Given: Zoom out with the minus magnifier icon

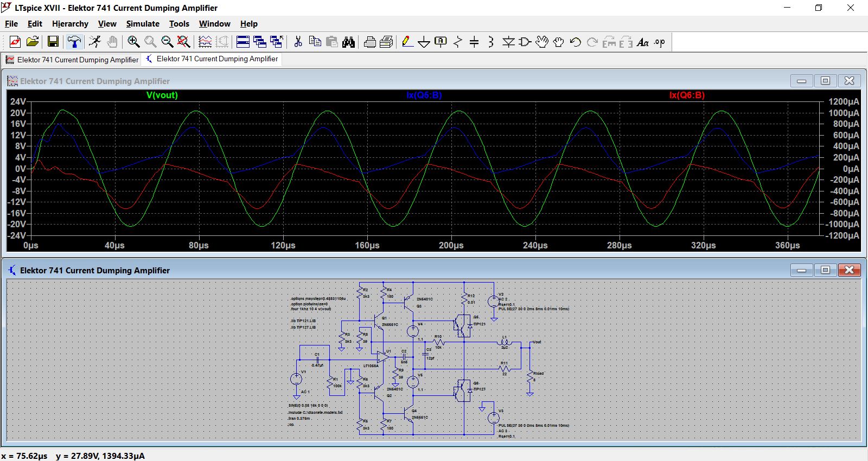Looking at the screenshot, I should 167,42.
